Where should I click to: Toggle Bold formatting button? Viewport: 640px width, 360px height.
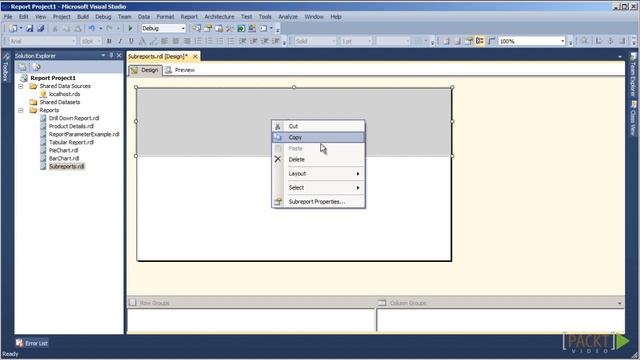[x=109, y=41]
